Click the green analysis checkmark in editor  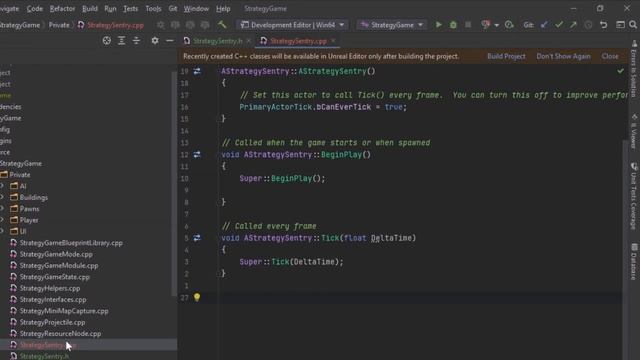(620, 71)
